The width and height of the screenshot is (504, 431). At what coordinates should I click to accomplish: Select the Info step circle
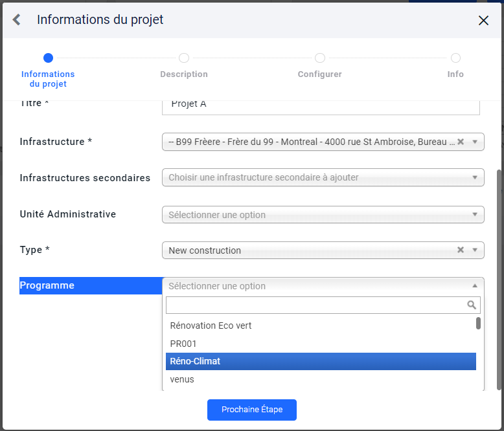click(455, 58)
